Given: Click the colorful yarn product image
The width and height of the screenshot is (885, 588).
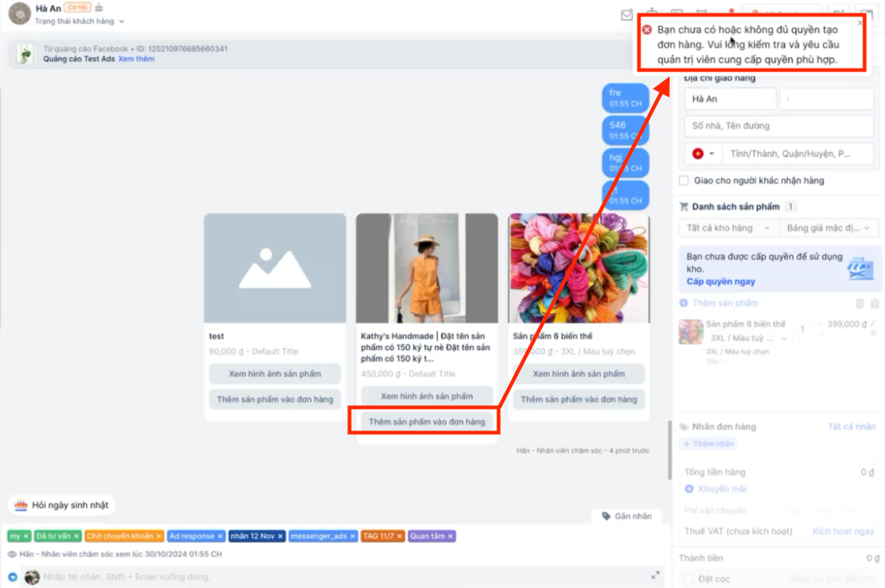Looking at the screenshot, I should click(578, 268).
